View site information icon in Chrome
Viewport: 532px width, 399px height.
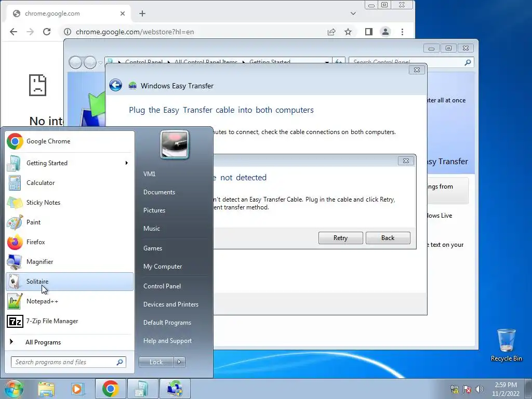(68, 32)
